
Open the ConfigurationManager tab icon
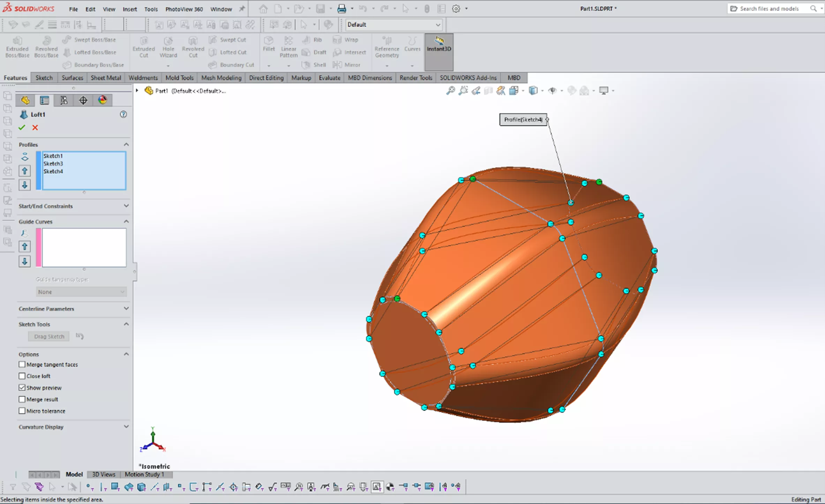click(64, 100)
